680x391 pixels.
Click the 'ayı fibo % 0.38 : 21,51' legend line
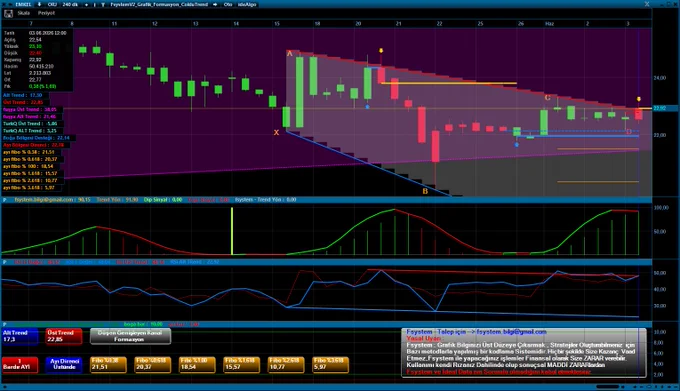[x=29, y=152]
